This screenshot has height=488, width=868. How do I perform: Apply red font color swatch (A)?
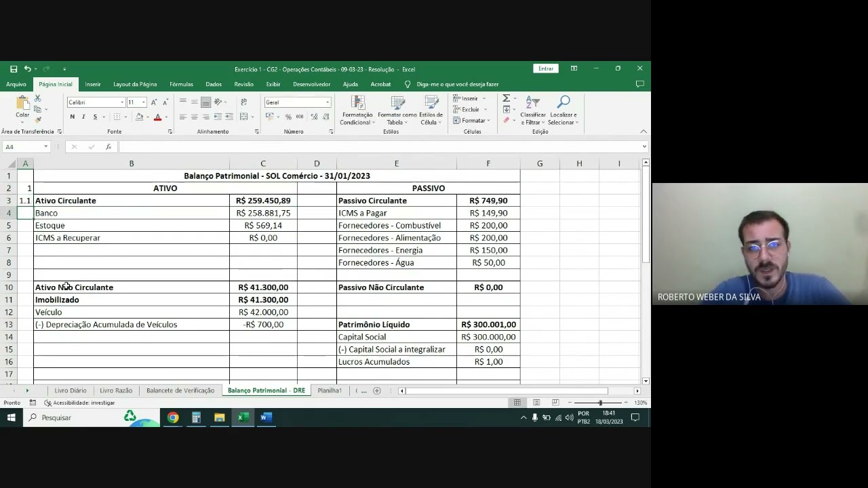tap(157, 117)
